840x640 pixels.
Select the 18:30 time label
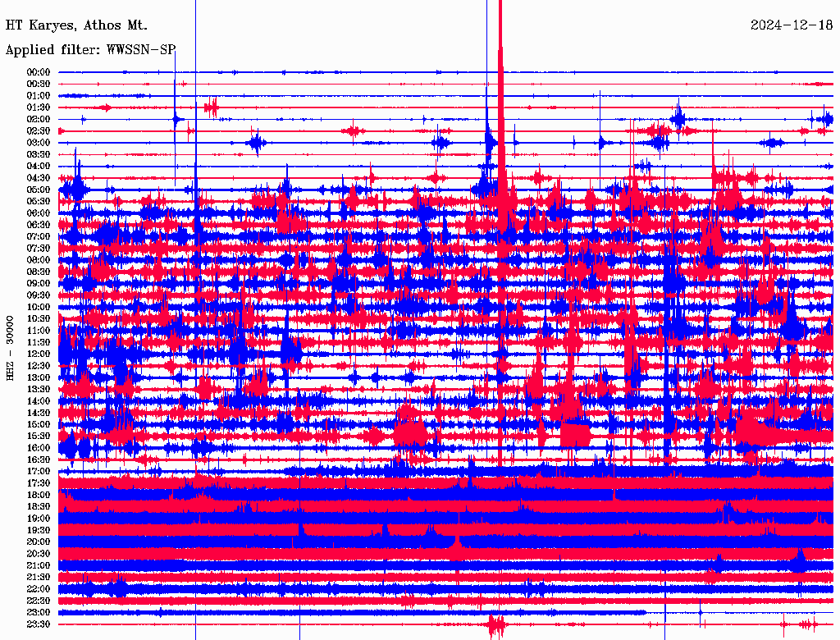coord(39,506)
